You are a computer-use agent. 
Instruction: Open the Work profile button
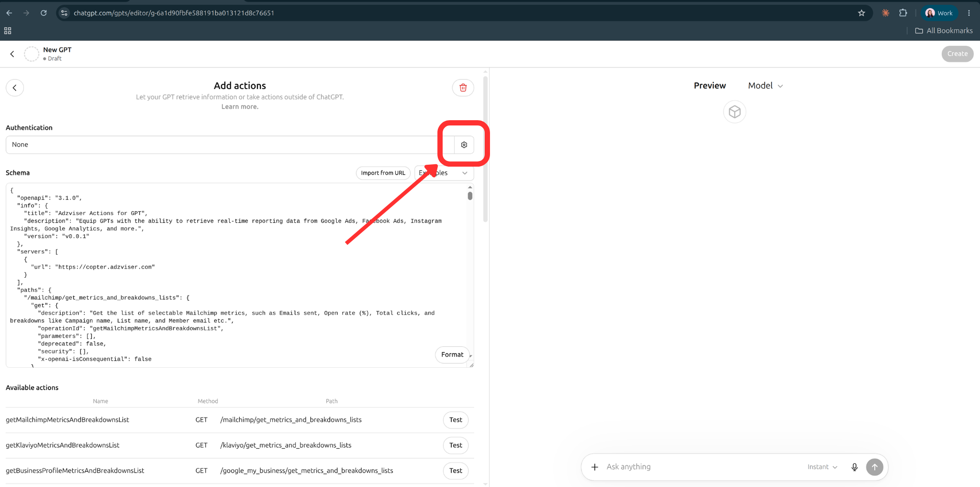click(939, 13)
